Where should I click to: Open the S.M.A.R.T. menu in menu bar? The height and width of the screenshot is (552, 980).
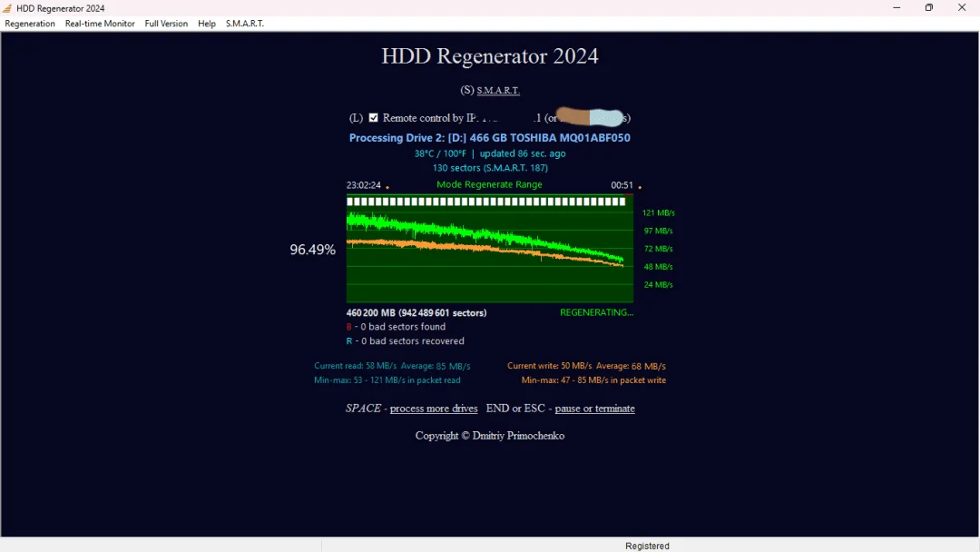[x=245, y=24]
